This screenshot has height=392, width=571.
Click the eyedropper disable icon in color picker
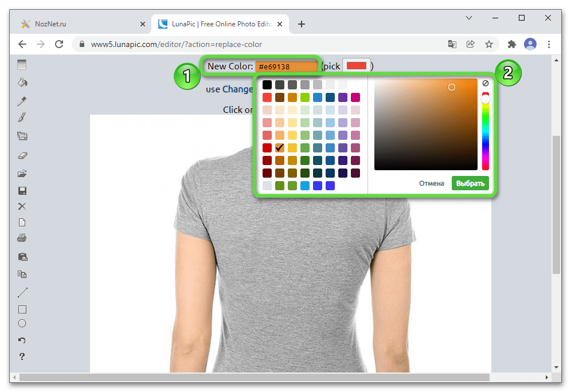[486, 83]
